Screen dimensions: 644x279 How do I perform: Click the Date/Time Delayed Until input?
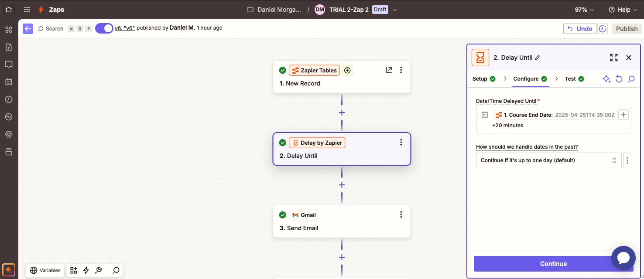(553, 120)
